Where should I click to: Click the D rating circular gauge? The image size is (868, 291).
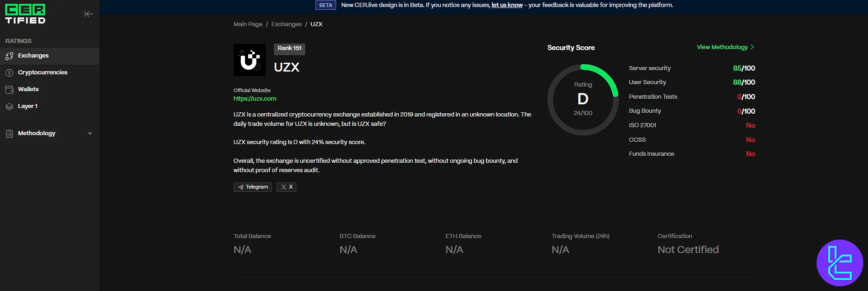pos(583,100)
